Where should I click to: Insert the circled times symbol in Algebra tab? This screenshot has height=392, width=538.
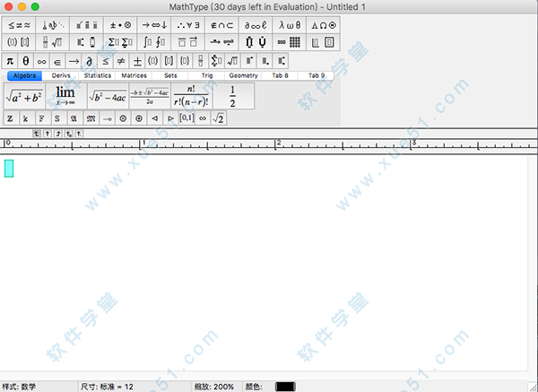pos(123,118)
